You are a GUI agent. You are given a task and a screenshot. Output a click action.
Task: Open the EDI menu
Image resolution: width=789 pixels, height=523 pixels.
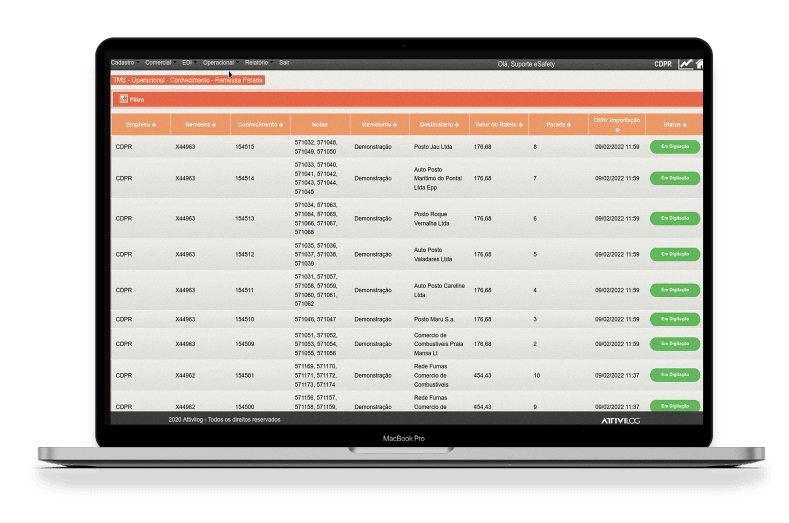(x=187, y=63)
